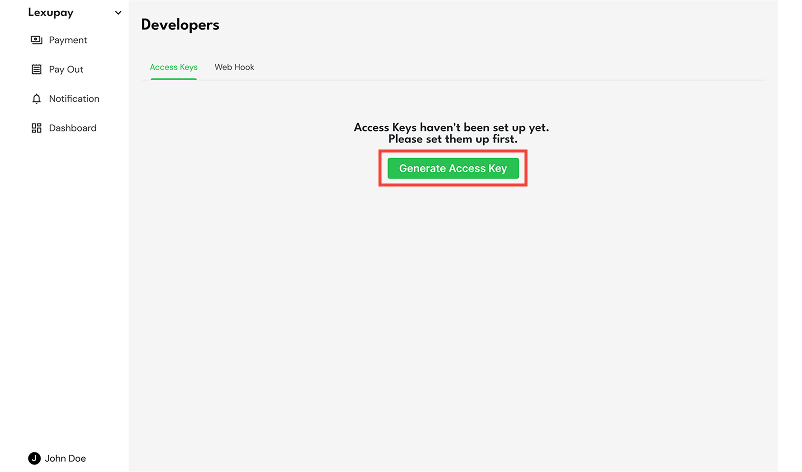Click the John Doe user name

[x=65, y=458]
